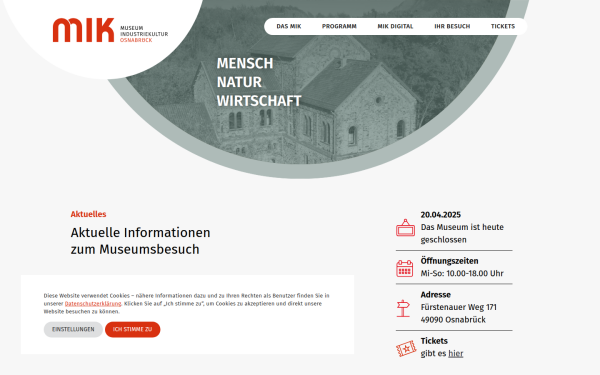Click the ticket icon beside Tickets
The width and height of the screenshot is (600, 375).
tap(406, 349)
